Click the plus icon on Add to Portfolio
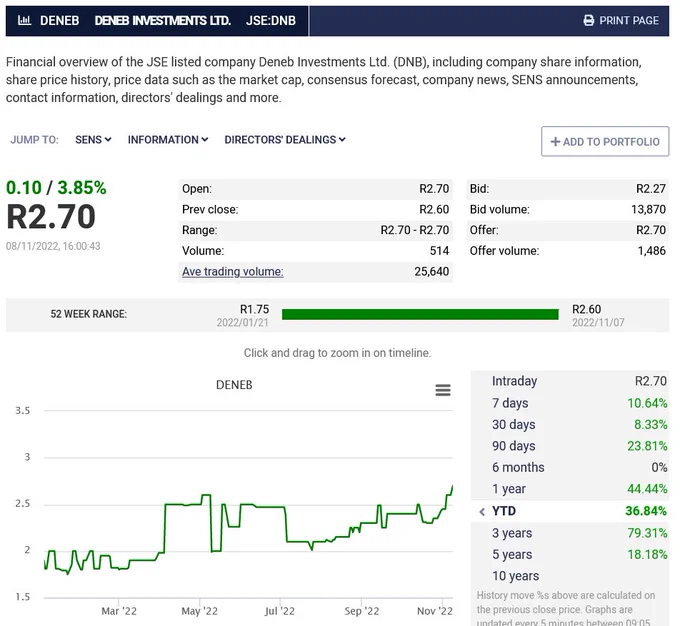 (555, 141)
